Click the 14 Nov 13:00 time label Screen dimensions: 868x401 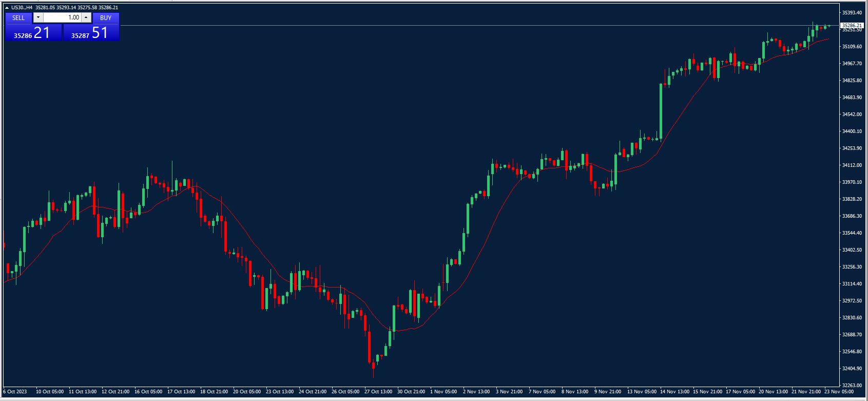(x=676, y=392)
